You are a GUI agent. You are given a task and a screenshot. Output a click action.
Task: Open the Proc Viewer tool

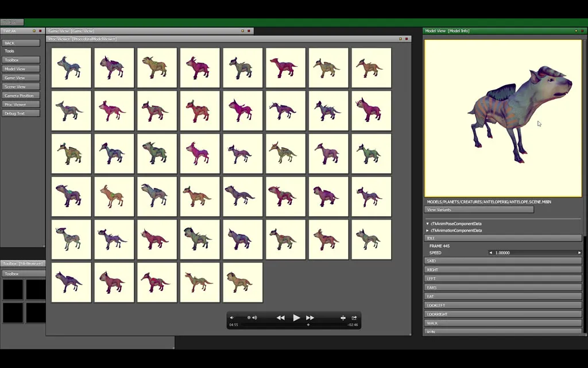[21, 105]
